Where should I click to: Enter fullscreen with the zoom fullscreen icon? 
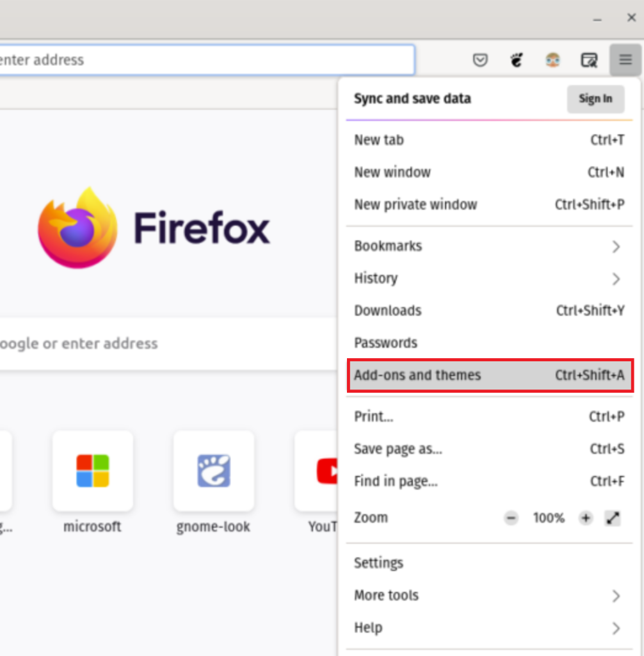click(x=613, y=518)
